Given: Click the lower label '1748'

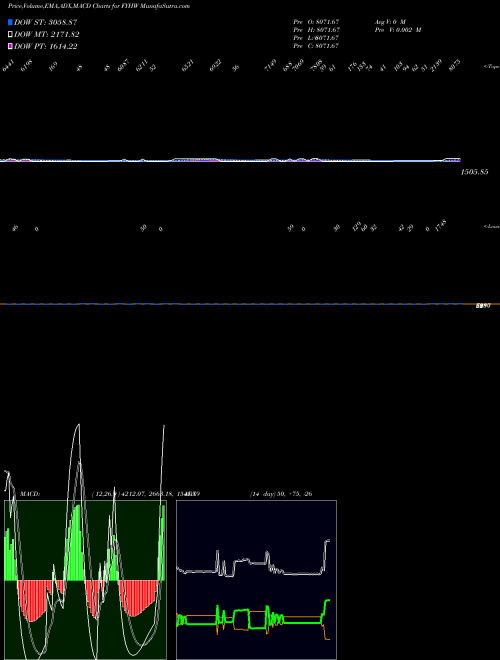Looking at the screenshot, I should click(x=441, y=226).
